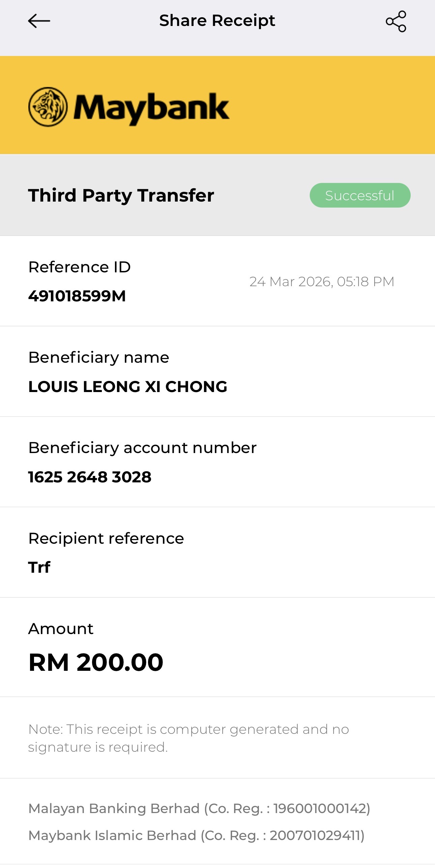Tap the Maybank Islamic Berhad registration line
Screen dimensions: 435x868
point(196,835)
